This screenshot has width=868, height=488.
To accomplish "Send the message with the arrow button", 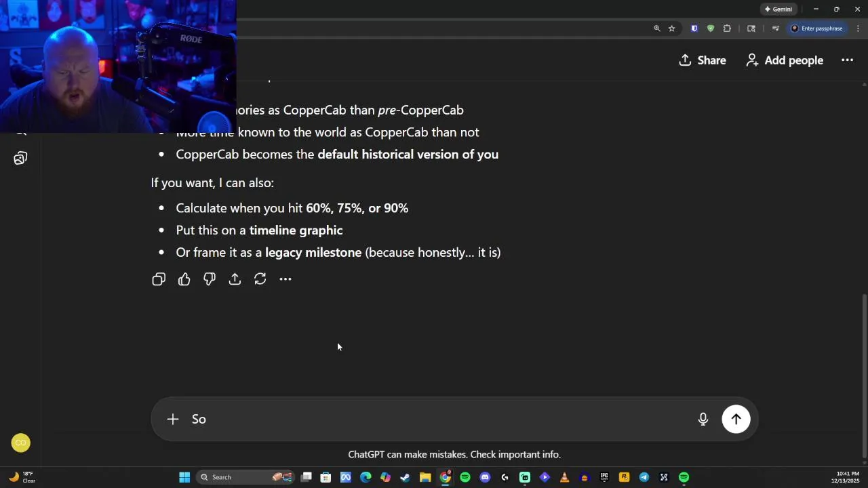I will pyautogui.click(x=736, y=419).
